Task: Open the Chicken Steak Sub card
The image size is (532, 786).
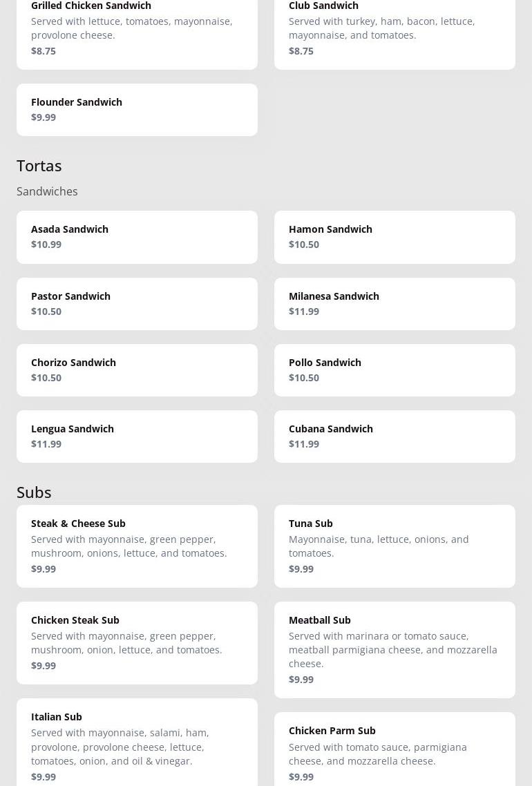Action: point(137,642)
